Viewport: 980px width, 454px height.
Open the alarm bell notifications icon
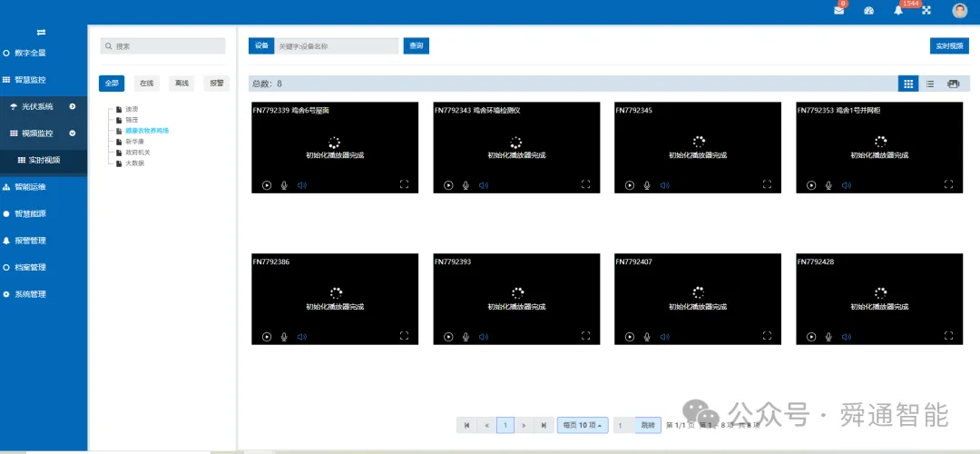[x=898, y=11]
